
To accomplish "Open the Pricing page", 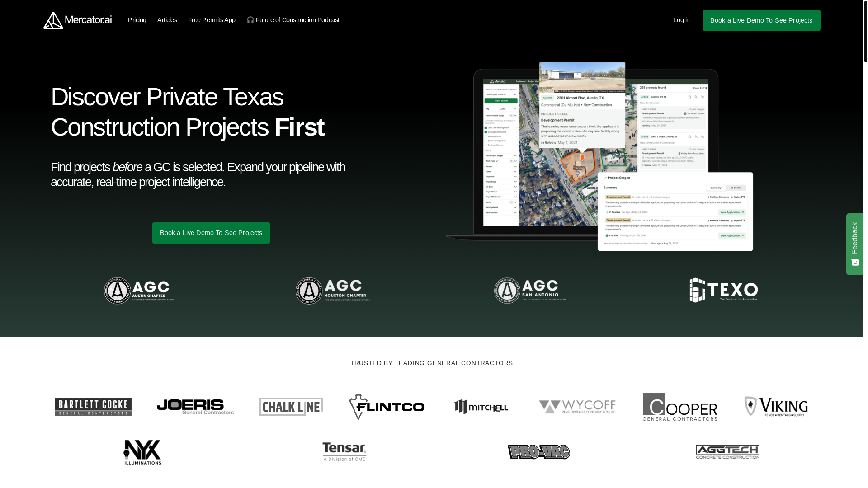I will [137, 20].
